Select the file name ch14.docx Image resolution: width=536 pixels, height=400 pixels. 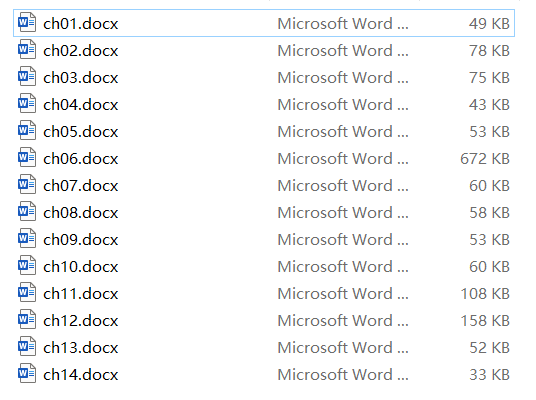81,375
